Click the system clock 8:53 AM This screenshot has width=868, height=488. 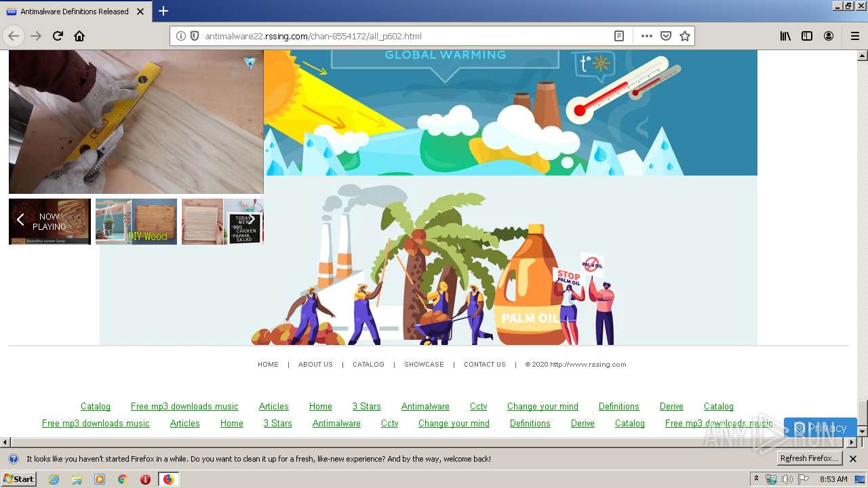(833, 479)
